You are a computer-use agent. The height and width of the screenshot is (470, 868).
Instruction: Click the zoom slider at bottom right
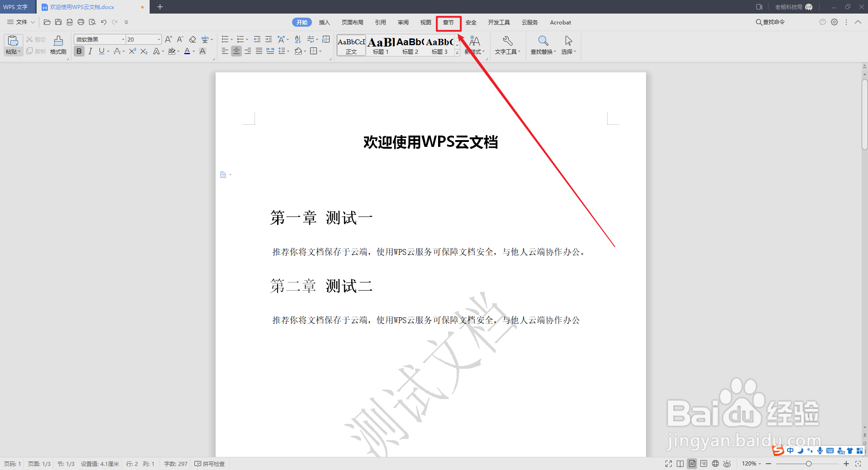pos(809,464)
